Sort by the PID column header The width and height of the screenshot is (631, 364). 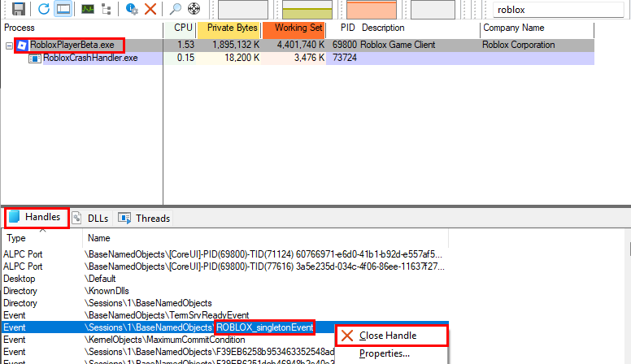tap(342, 28)
